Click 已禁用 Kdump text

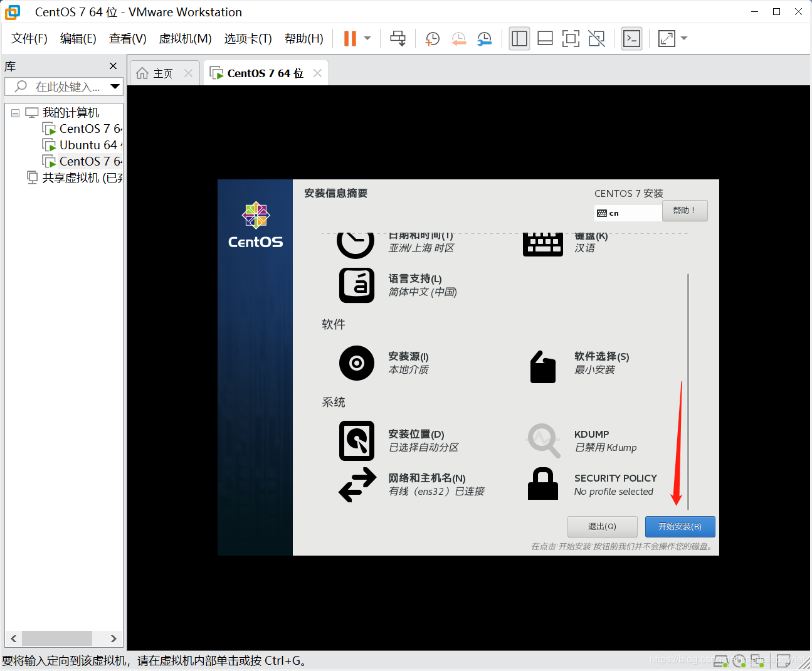click(x=606, y=448)
